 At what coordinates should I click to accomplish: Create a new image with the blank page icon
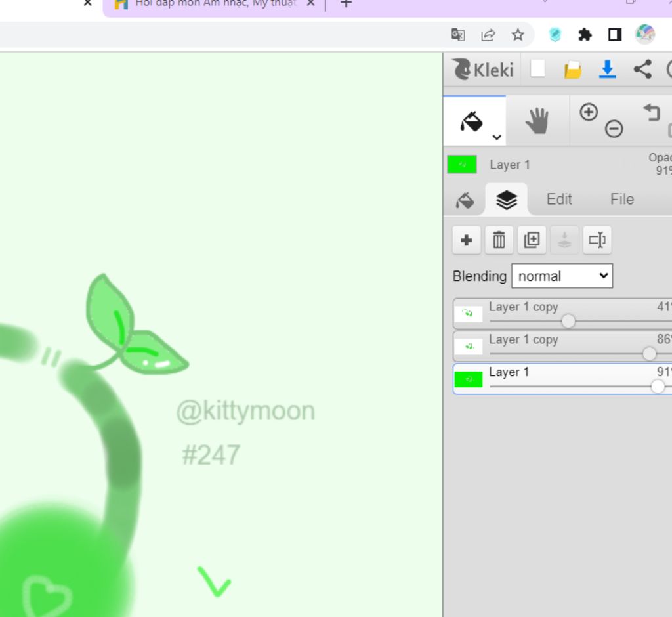point(538,69)
